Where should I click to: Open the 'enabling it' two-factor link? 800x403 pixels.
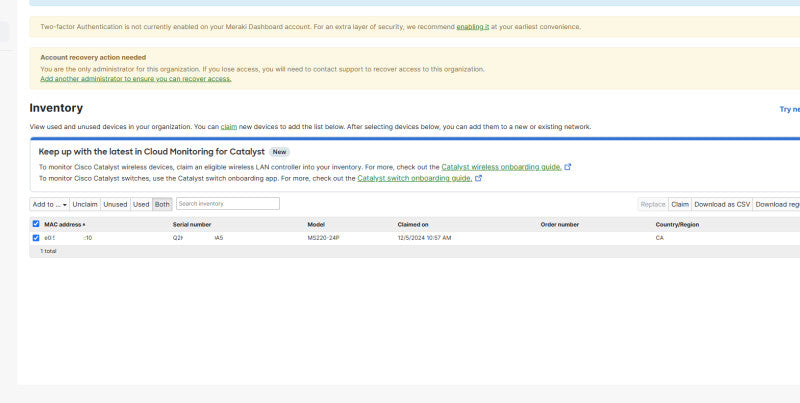[x=472, y=27]
